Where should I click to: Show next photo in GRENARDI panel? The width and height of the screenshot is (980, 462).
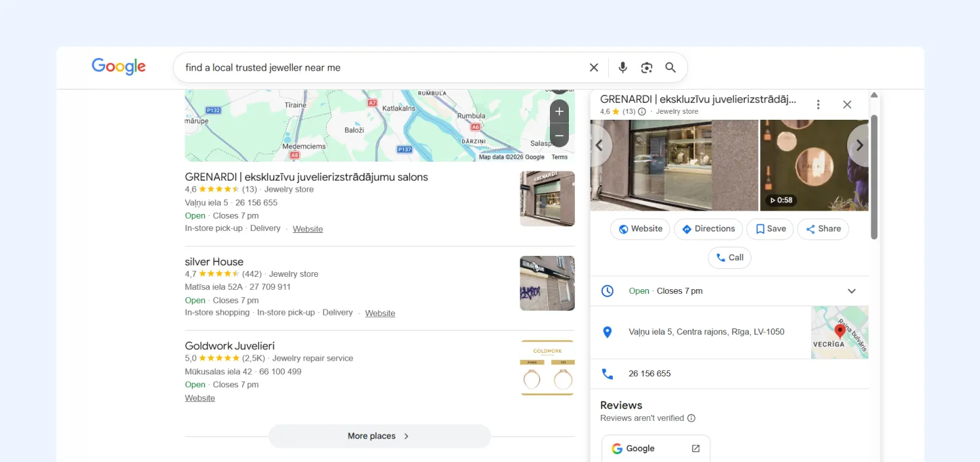[859, 145]
